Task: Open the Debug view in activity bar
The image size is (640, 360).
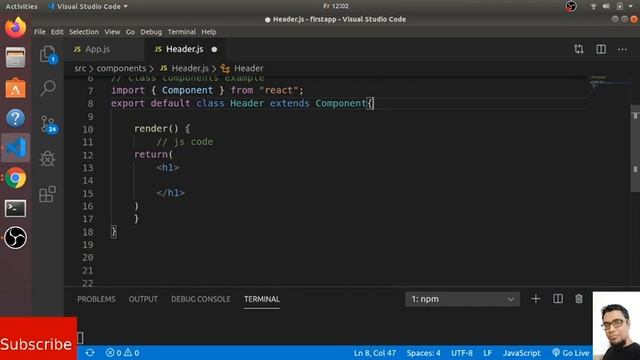Action: pyautogui.click(x=48, y=159)
